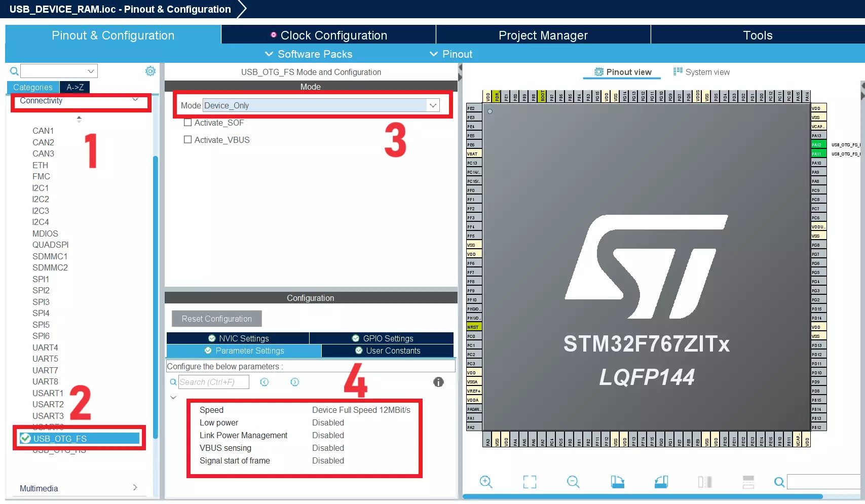
Task: Enable the Activate_VBUS checkbox
Action: [x=187, y=140]
